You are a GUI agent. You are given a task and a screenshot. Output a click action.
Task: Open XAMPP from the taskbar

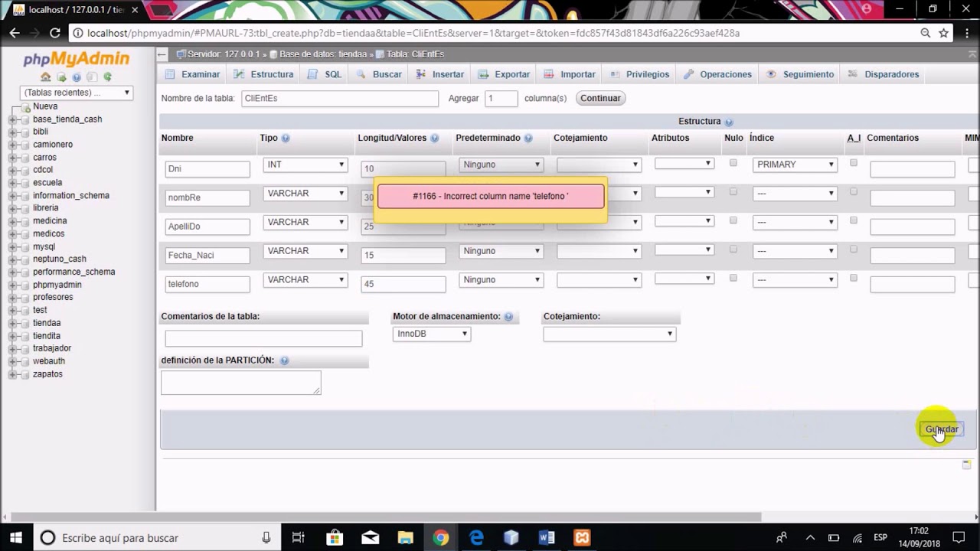click(582, 538)
